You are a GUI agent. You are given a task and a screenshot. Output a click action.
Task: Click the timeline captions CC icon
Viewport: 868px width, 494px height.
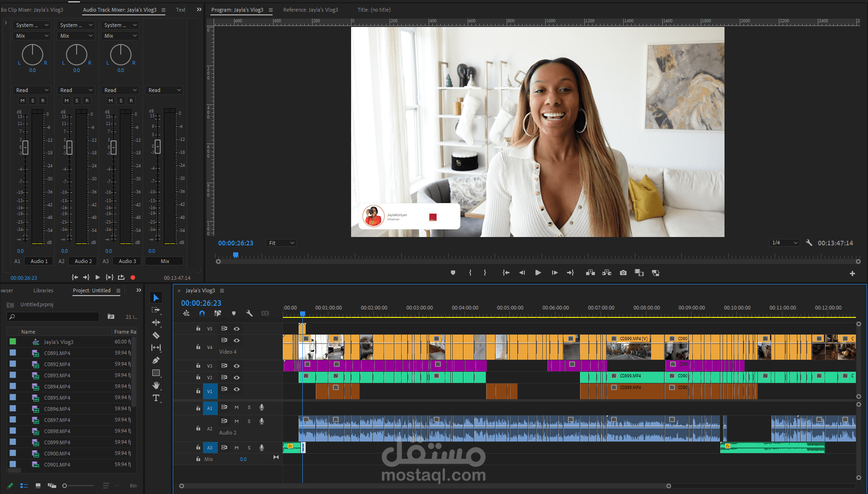point(265,314)
